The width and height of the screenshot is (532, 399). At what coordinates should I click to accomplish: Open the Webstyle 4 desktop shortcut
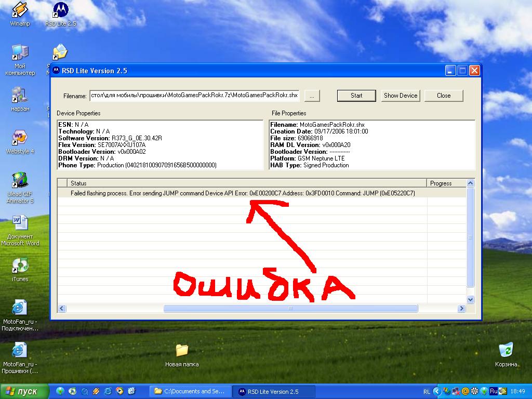[20, 142]
